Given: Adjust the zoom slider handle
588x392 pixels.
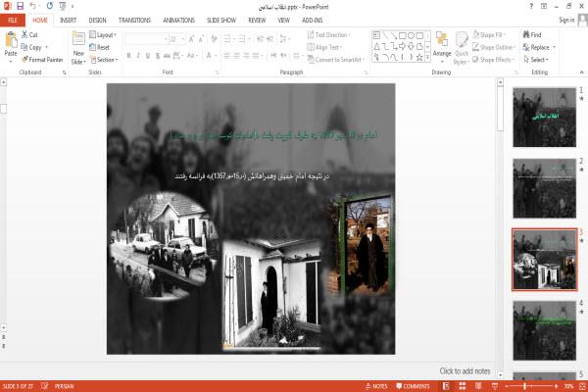Looking at the screenshot, I should click(525, 386).
